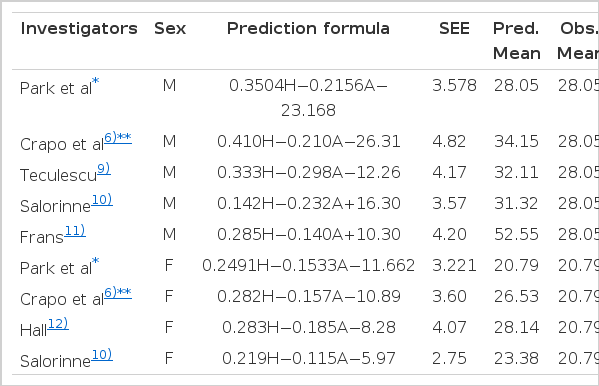Open reference 9) next to Teculescu
This screenshot has height=386, width=599.
(104, 169)
